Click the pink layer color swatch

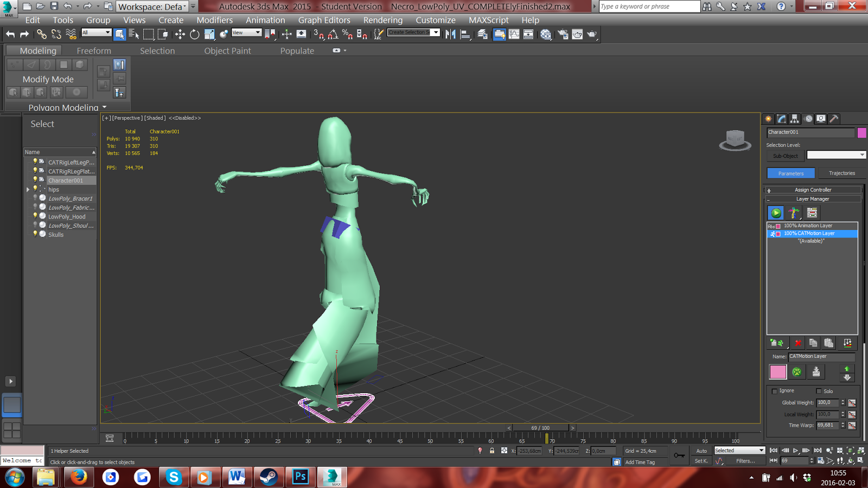click(x=777, y=372)
